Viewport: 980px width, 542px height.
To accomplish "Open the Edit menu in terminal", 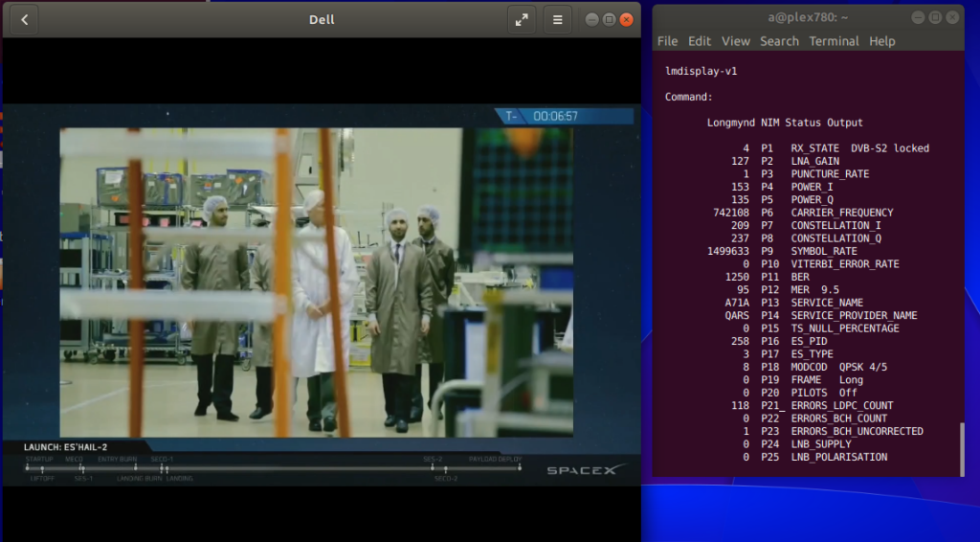I will (700, 41).
